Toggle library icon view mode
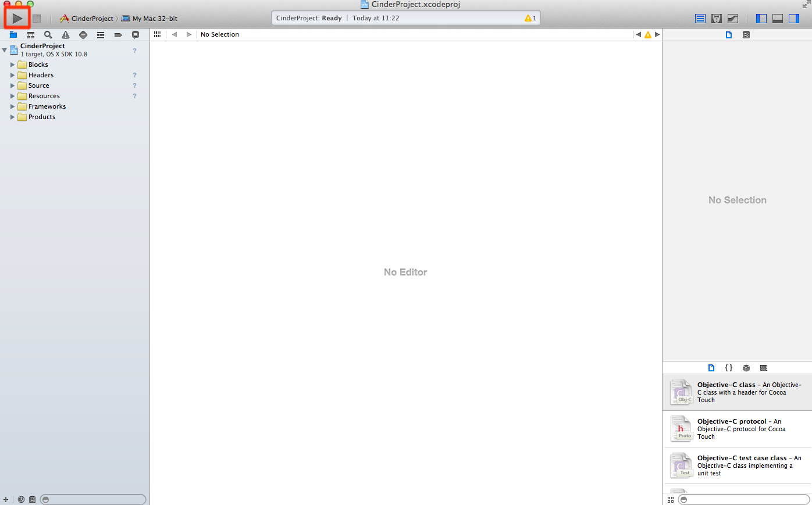 point(671,499)
